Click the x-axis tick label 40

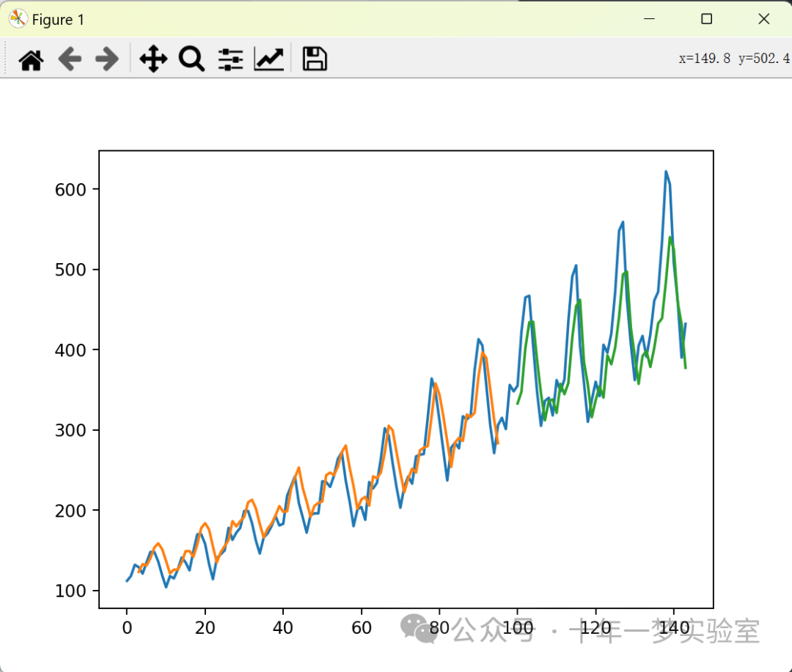point(283,628)
